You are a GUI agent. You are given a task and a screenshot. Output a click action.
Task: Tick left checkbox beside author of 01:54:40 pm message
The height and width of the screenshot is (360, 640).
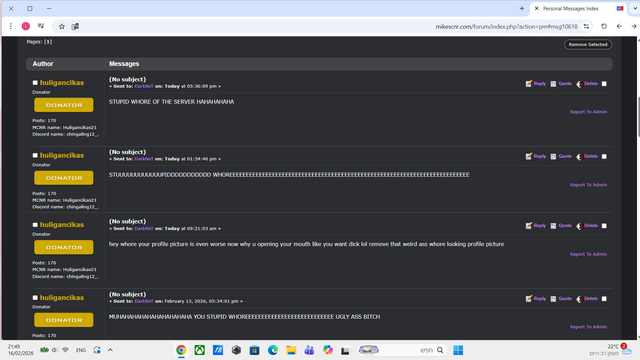coord(35,156)
